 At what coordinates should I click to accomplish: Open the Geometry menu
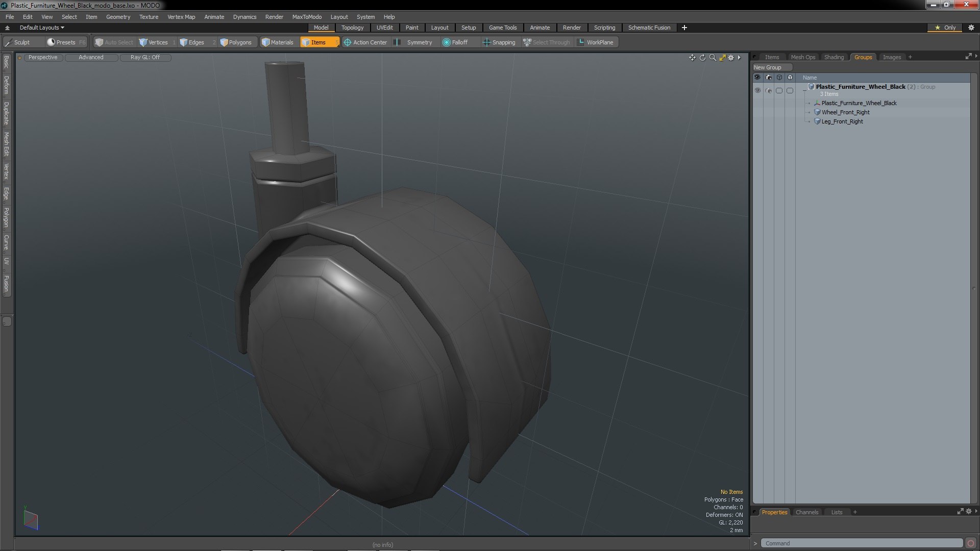coord(118,17)
